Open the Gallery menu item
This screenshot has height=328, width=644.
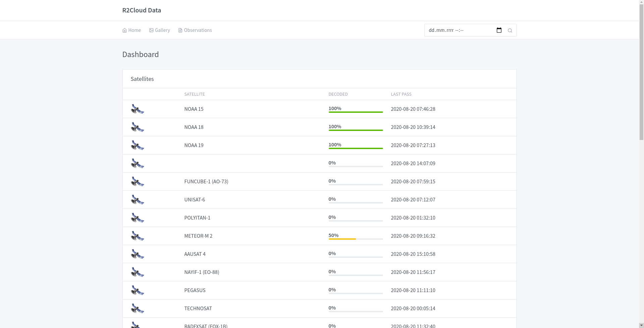(x=160, y=30)
